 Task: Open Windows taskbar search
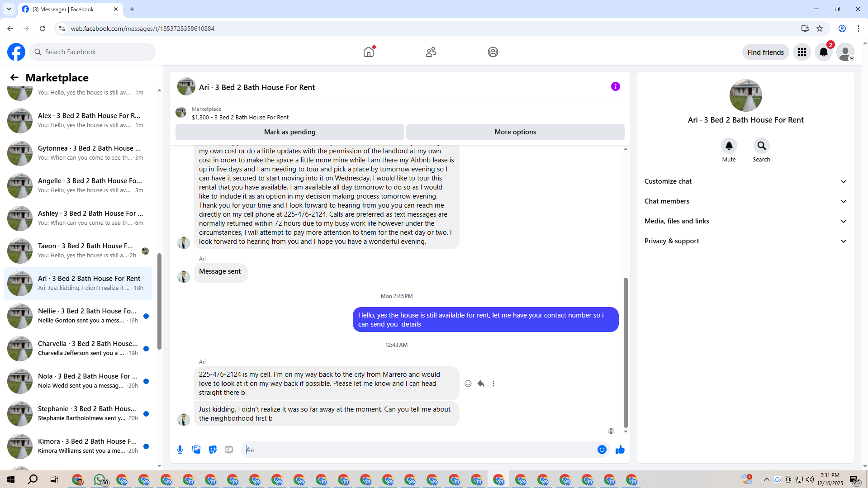coord(33,479)
